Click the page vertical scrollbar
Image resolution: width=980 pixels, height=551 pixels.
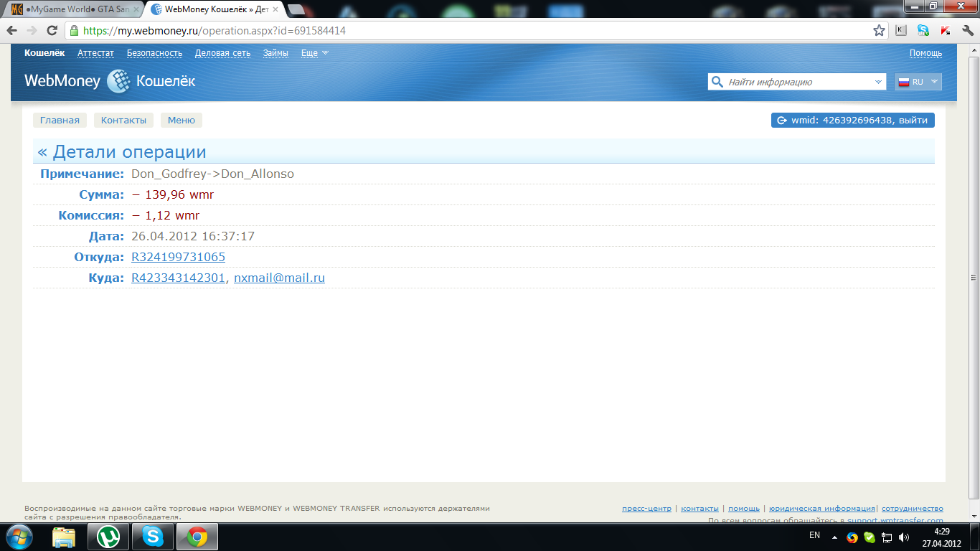pos(974,278)
